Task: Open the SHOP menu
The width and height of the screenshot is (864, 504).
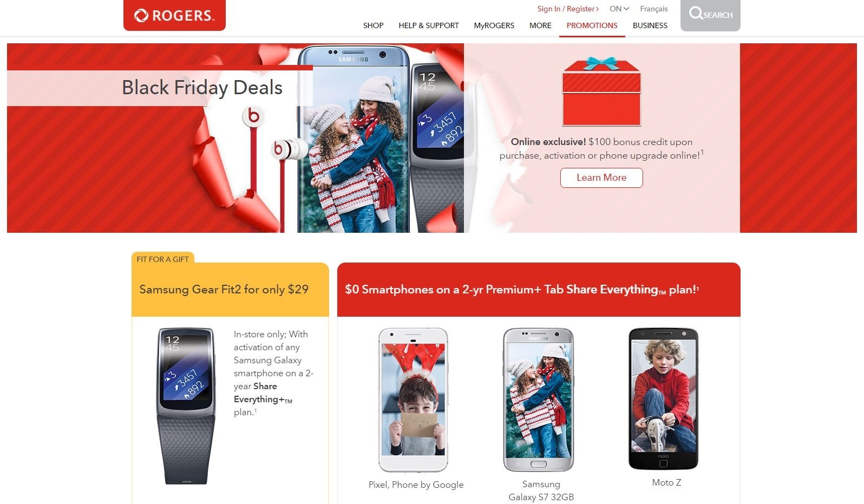Action: (x=373, y=25)
